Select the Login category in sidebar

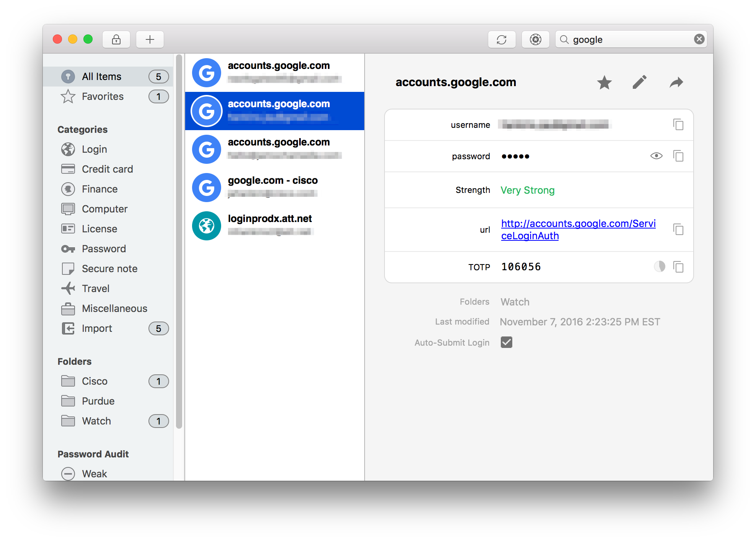click(x=93, y=149)
